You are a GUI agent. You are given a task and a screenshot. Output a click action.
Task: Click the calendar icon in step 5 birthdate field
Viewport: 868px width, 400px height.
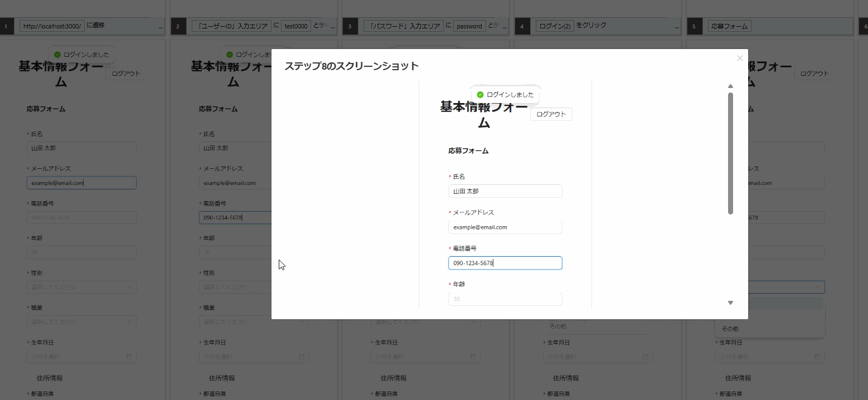click(x=818, y=357)
